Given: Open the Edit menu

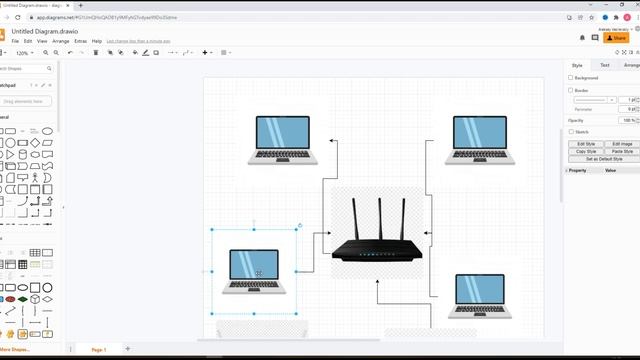Looking at the screenshot, I should [28, 41].
